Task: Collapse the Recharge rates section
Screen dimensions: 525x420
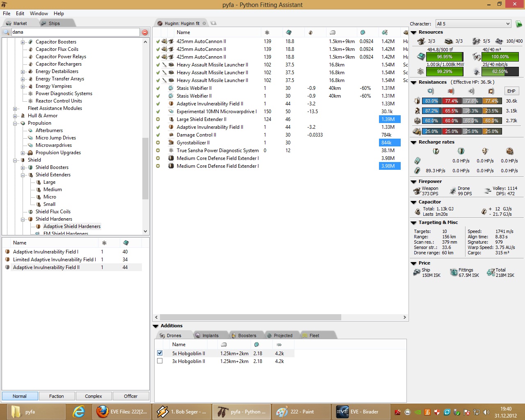Action: pyautogui.click(x=413, y=142)
